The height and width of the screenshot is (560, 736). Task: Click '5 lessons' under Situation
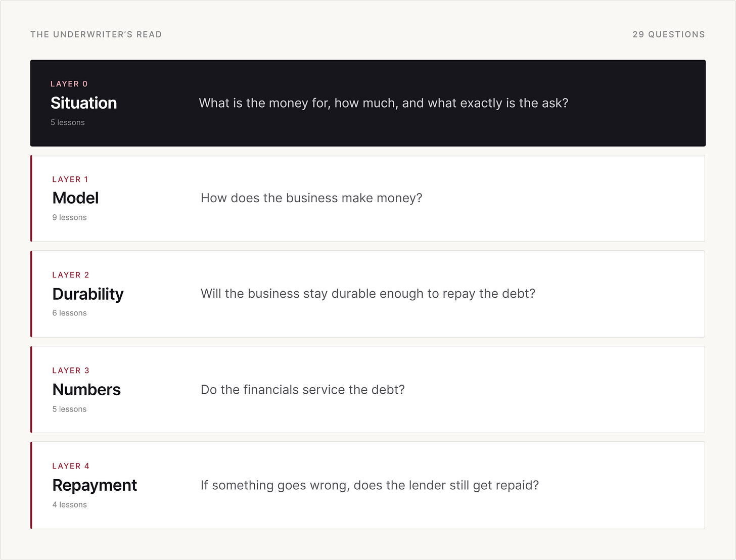[68, 122]
